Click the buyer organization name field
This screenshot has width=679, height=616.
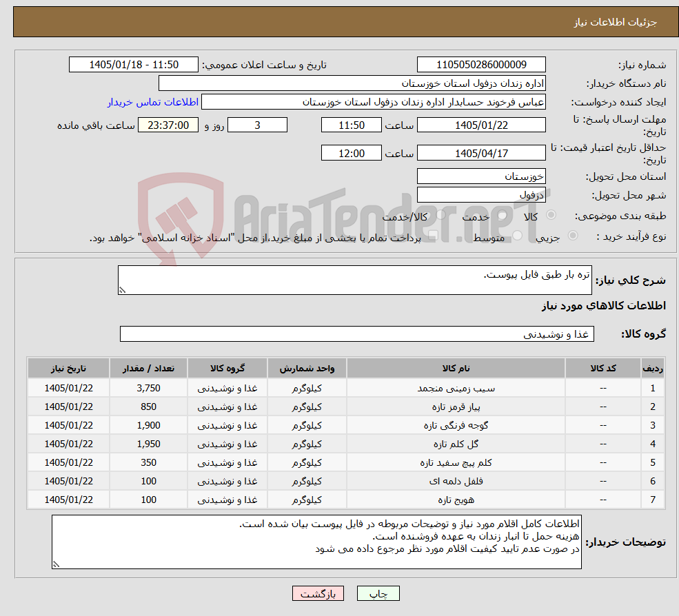(352, 83)
